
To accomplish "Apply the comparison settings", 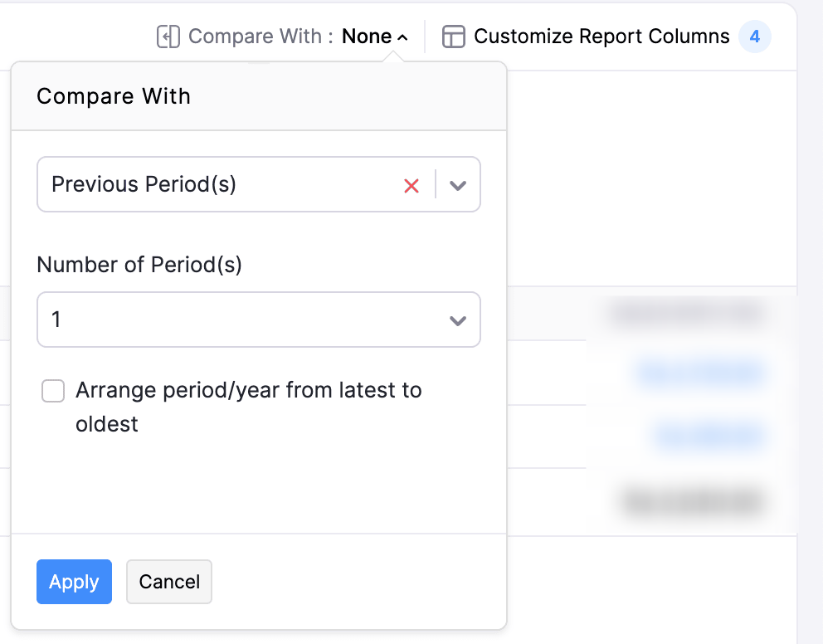I will coord(74,582).
